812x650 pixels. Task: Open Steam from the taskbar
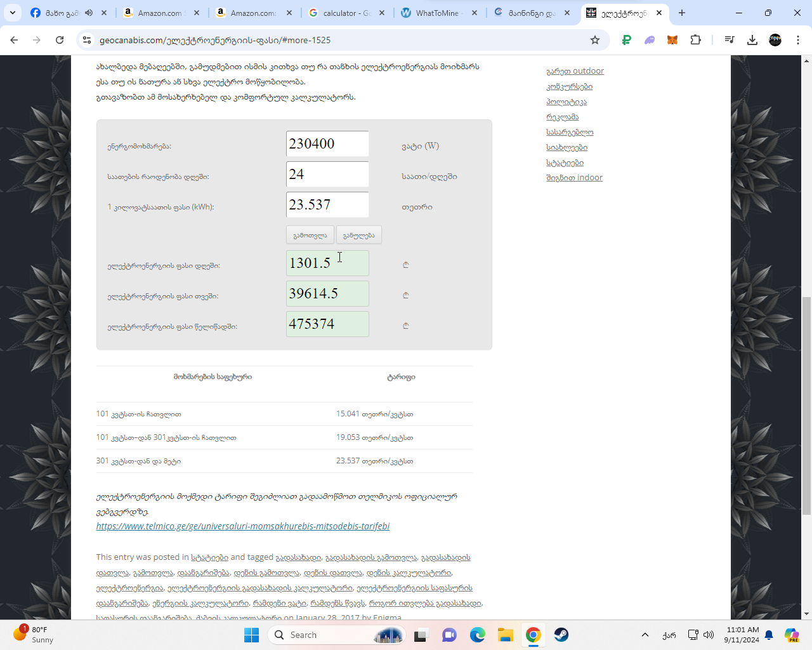click(561, 635)
